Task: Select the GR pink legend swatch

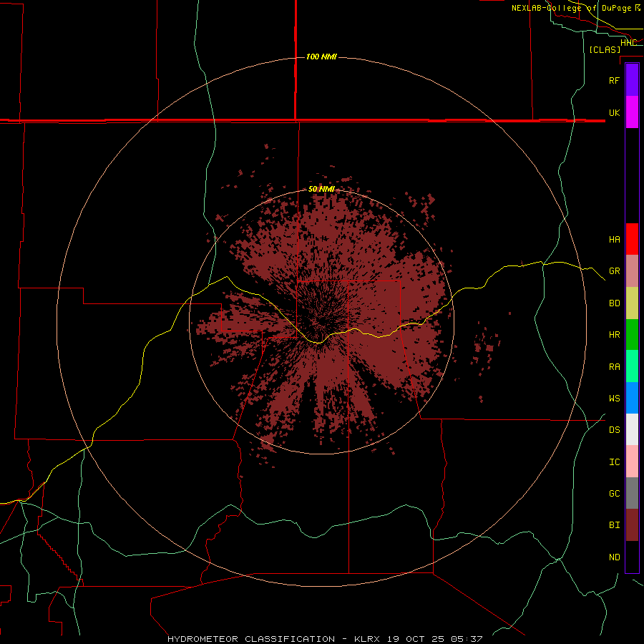Action: point(632,271)
